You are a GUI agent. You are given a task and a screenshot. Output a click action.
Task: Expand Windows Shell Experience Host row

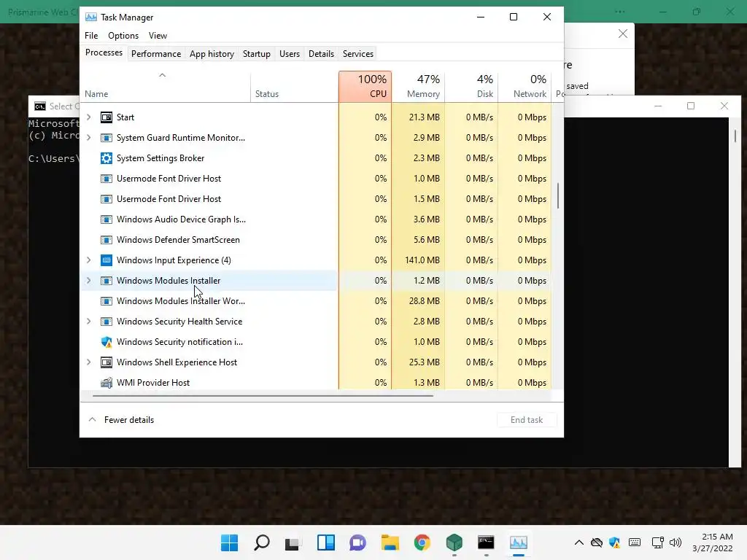coord(88,362)
